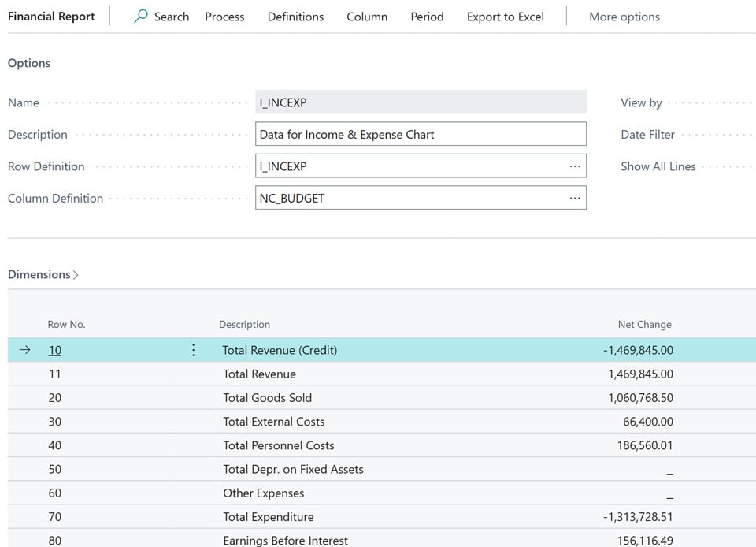Click the Search magnifier icon
This screenshot has height=547, width=756.
click(141, 16)
